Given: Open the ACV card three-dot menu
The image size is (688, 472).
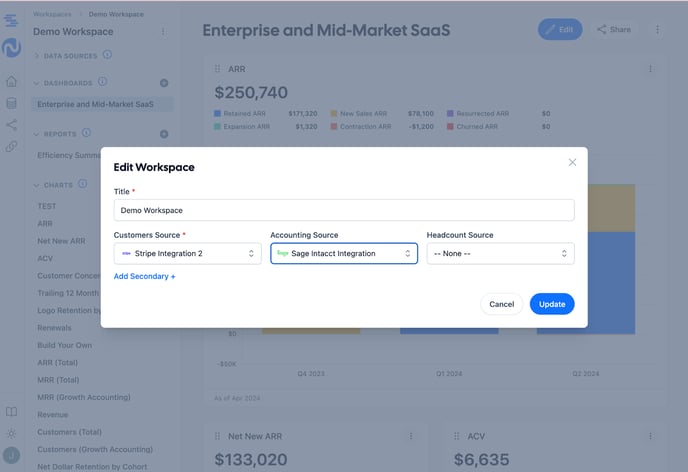Looking at the screenshot, I should pyautogui.click(x=650, y=436).
